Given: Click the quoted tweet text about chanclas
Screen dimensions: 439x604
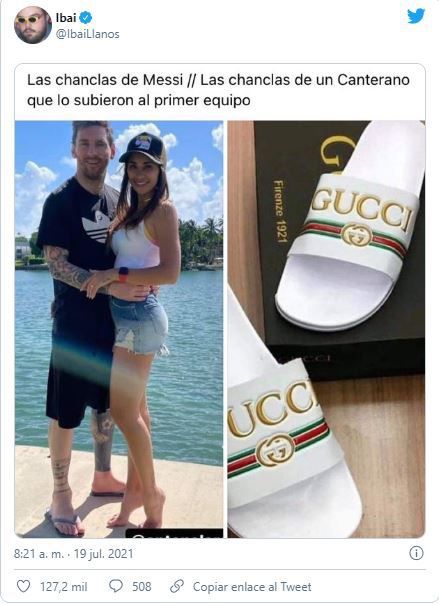Looking at the screenshot, I should (x=218, y=90).
